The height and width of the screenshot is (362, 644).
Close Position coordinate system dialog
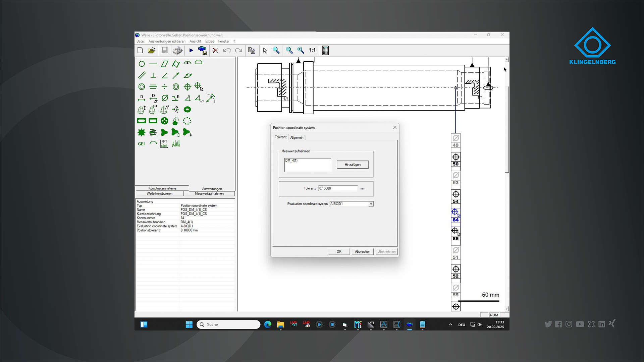(395, 127)
